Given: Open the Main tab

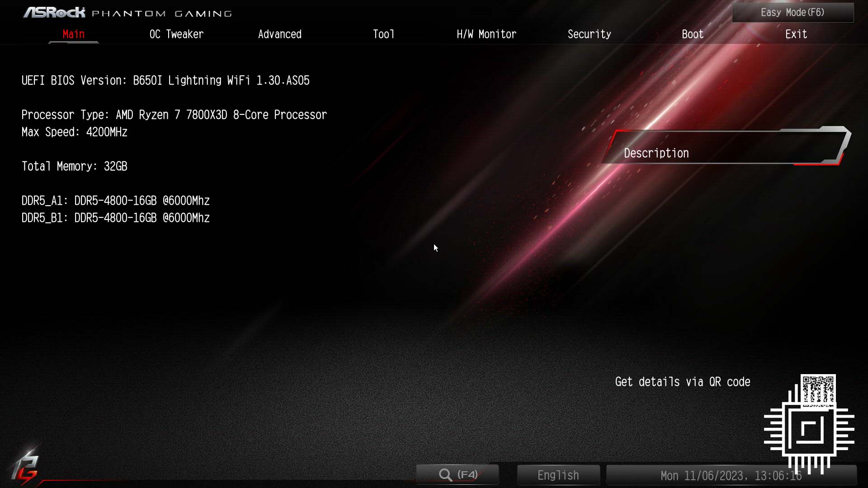Looking at the screenshot, I should pos(73,34).
